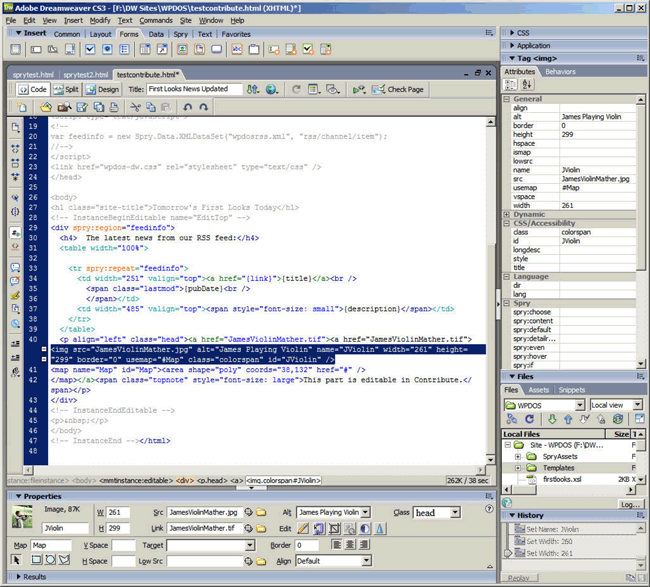Image resolution: width=650 pixels, height=587 pixels.
Task: Switch to Design view
Action: click(x=103, y=89)
